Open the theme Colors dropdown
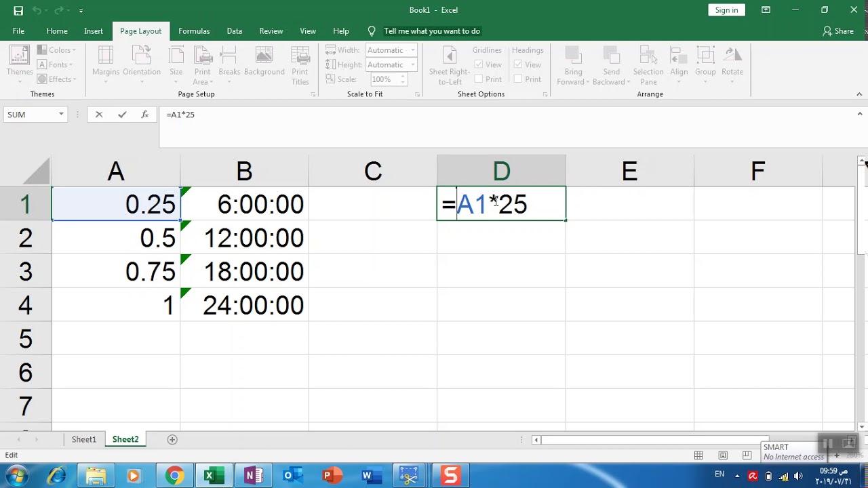Image resolution: width=868 pixels, height=488 pixels. click(x=56, y=50)
